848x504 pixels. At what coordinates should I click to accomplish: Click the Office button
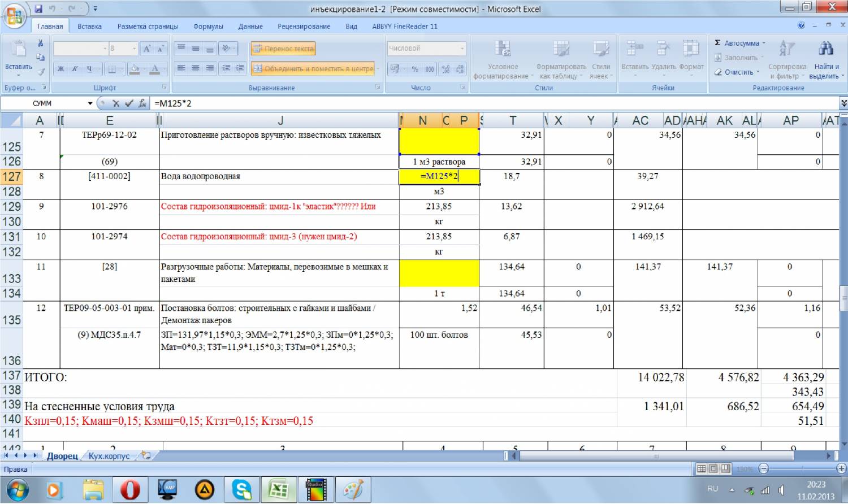[15, 16]
